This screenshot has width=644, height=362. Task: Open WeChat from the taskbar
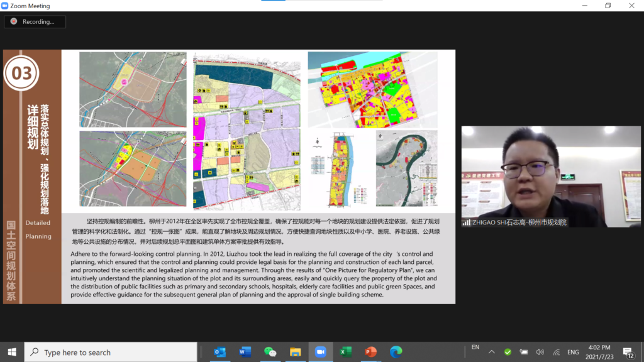270,352
